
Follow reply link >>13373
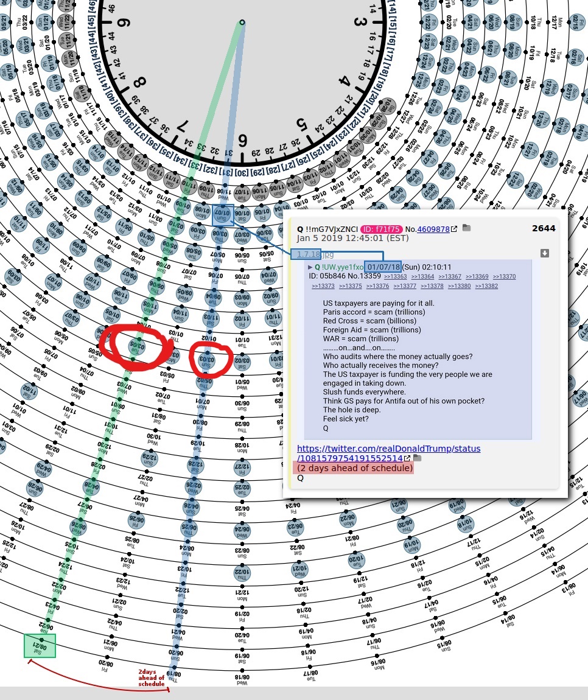(323, 286)
